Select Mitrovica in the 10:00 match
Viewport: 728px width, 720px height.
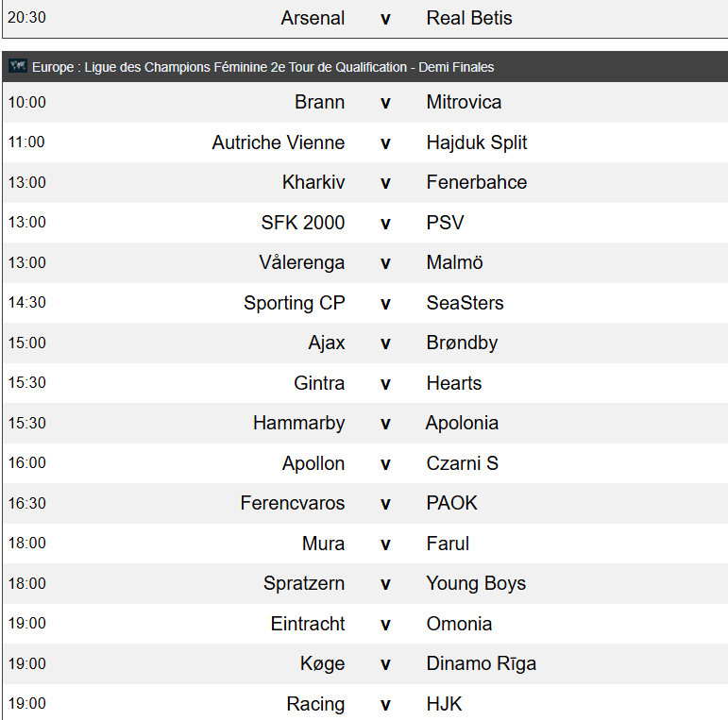coord(464,102)
